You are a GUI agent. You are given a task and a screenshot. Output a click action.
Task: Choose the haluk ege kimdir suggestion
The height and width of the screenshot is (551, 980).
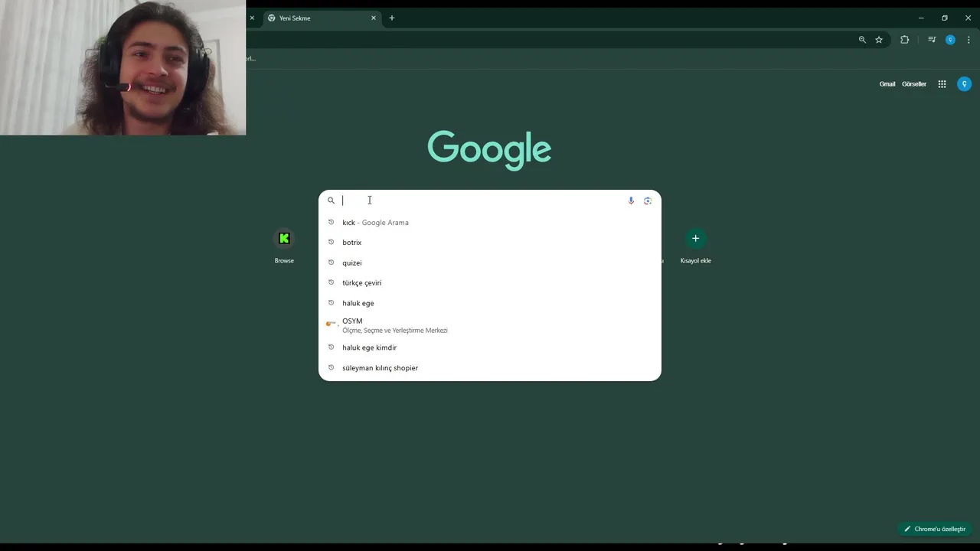(489, 347)
